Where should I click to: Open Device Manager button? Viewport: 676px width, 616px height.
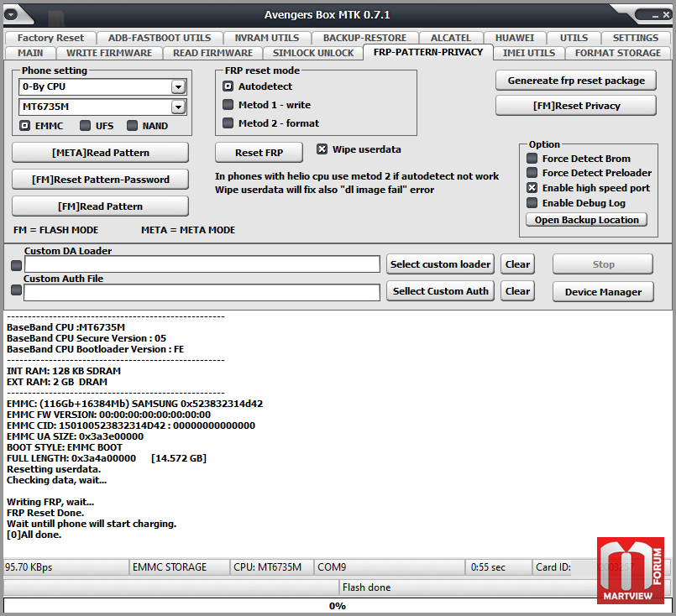click(603, 291)
